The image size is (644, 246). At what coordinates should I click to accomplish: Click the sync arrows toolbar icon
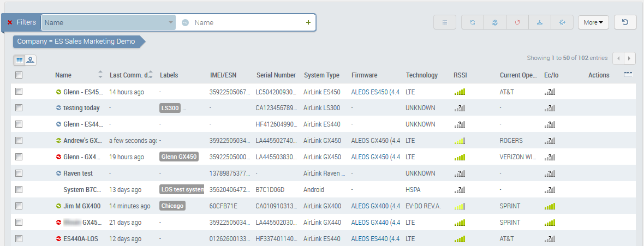473,22
